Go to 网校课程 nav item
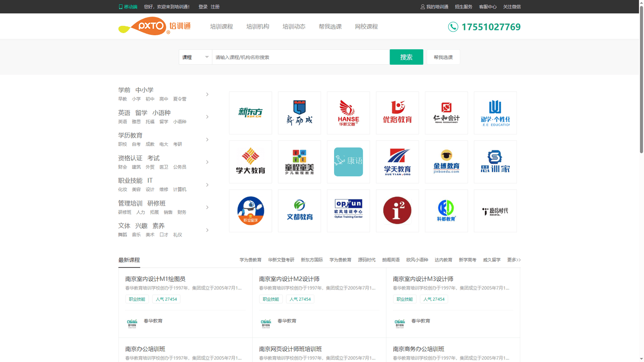Screen dimensions: 644x362 coord(366,26)
